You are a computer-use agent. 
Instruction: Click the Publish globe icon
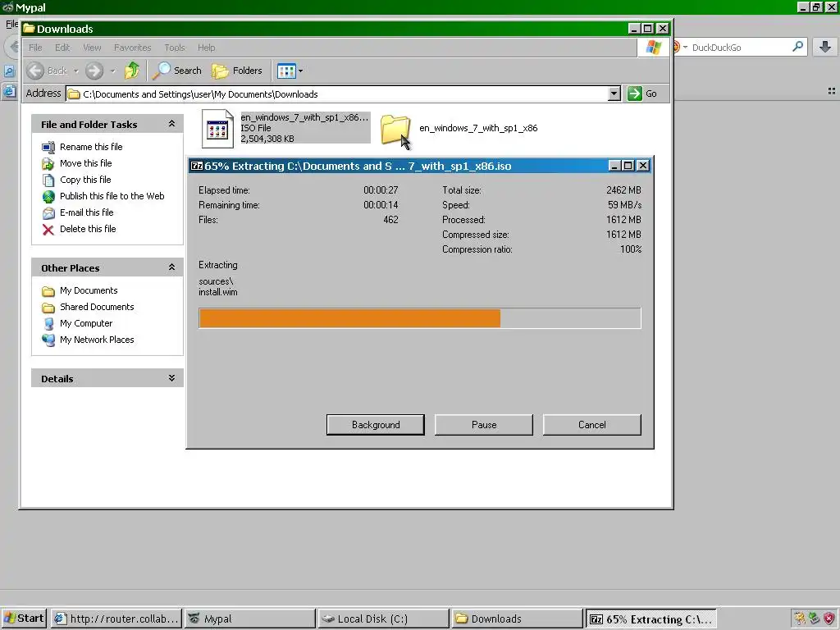tap(48, 197)
